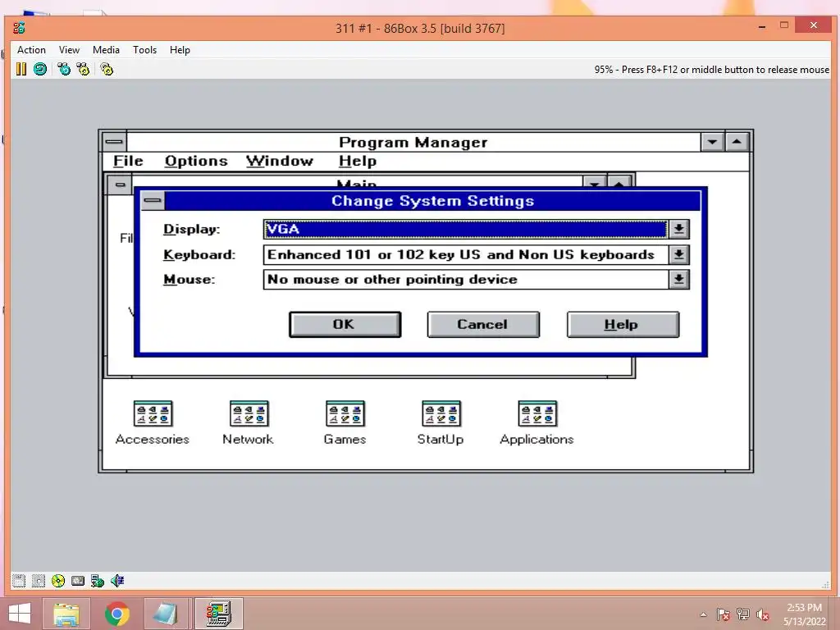This screenshot has height=630, width=840.
Task: Click the Action Center flag tray icon
Action: (724, 614)
